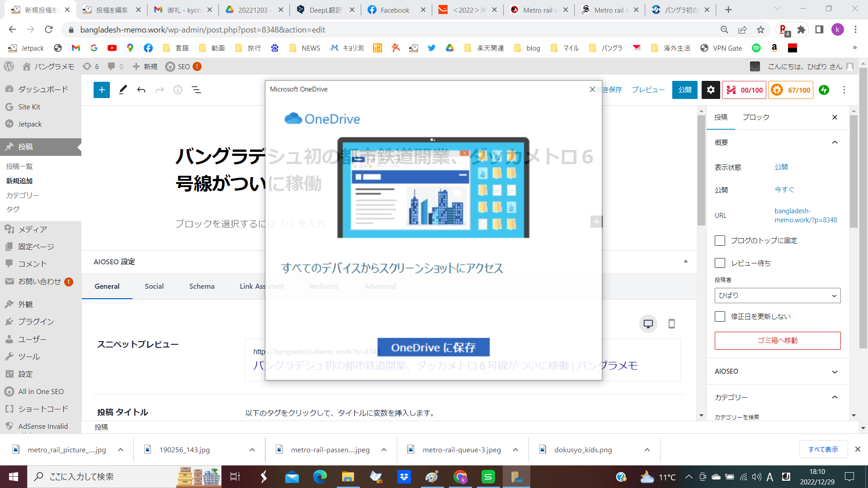Open the editor options three-dot menu
The width and height of the screenshot is (868, 488).
point(844,90)
